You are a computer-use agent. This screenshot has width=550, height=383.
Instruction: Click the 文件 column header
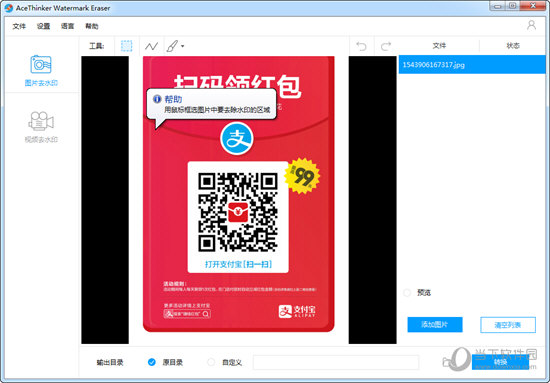coord(439,46)
